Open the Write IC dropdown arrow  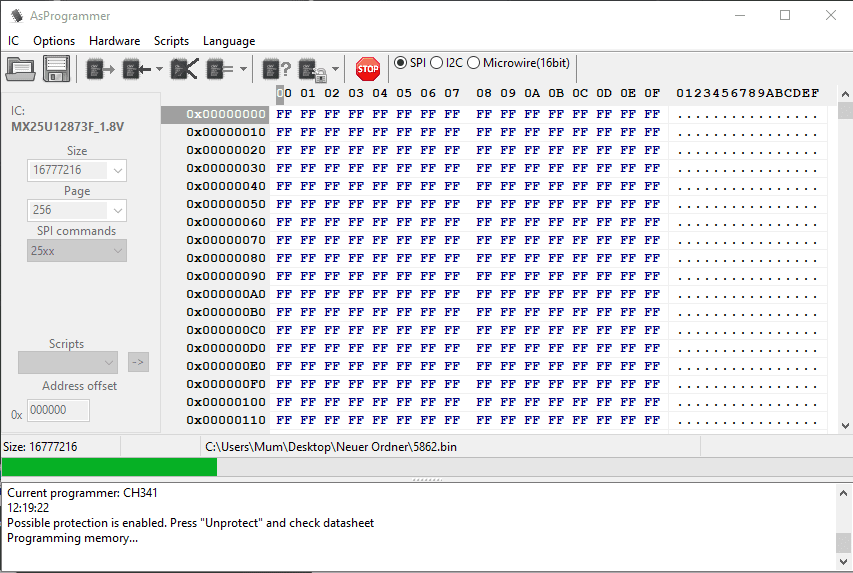coord(159,69)
